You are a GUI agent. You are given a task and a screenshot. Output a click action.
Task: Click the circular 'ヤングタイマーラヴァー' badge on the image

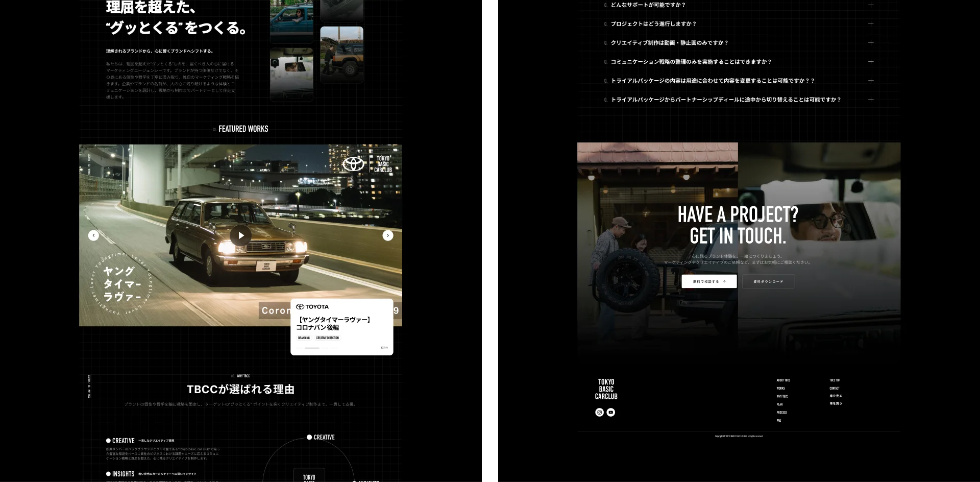(x=122, y=284)
